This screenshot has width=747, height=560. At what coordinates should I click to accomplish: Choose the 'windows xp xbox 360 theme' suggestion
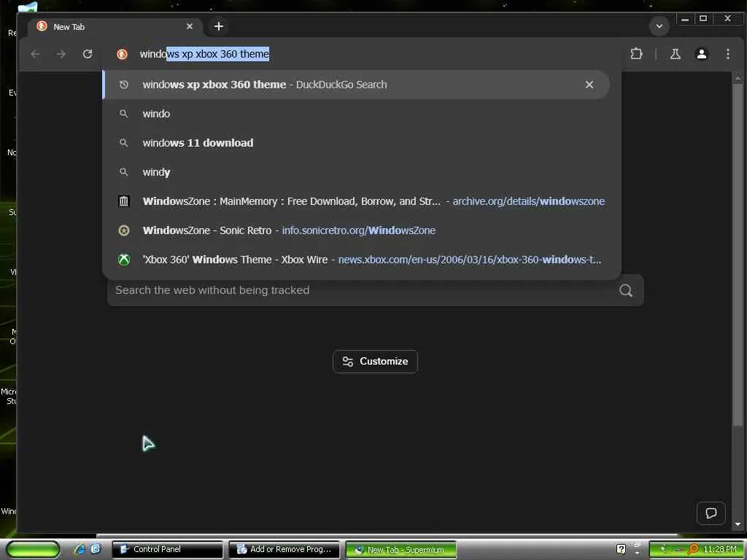356,85
